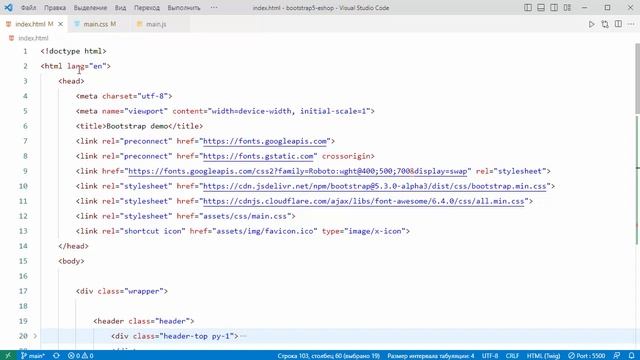The height and width of the screenshot is (360, 640).
Task: Toggle primary sidebar layout icon
Action: (528, 7)
